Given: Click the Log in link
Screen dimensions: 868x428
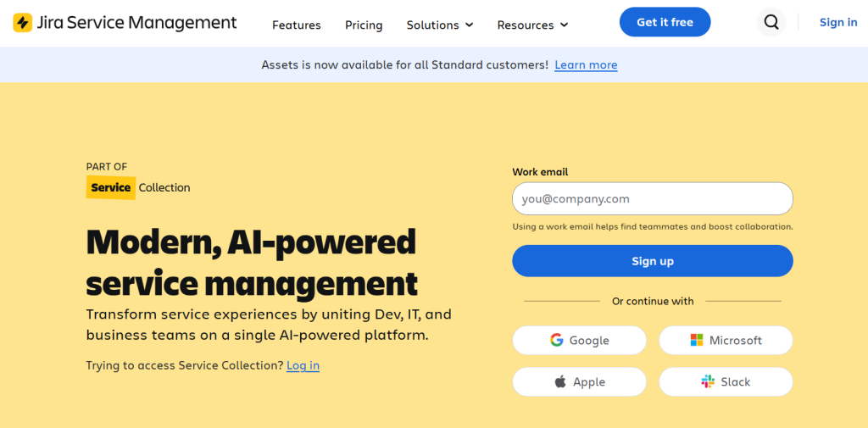Looking at the screenshot, I should tap(303, 365).
